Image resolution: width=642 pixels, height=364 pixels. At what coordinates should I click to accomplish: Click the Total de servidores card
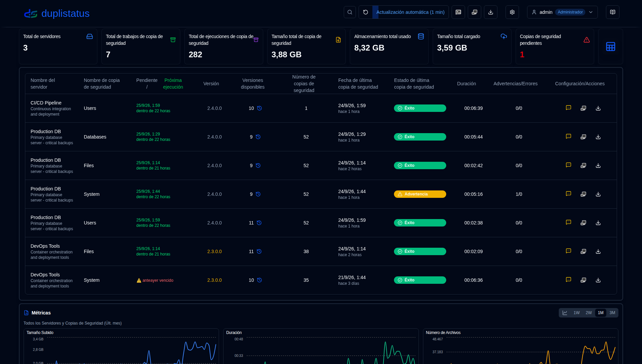tap(58, 47)
